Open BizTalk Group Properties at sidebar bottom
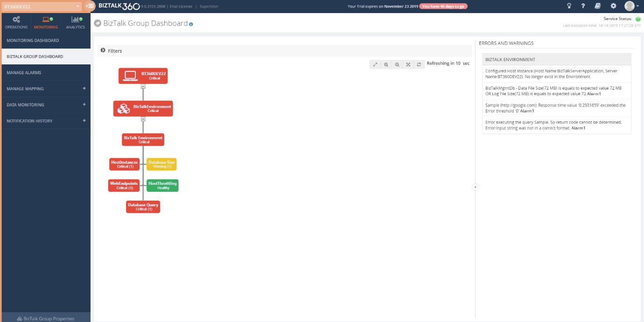This screenshot has height=322, width=644. click(46, 318)
